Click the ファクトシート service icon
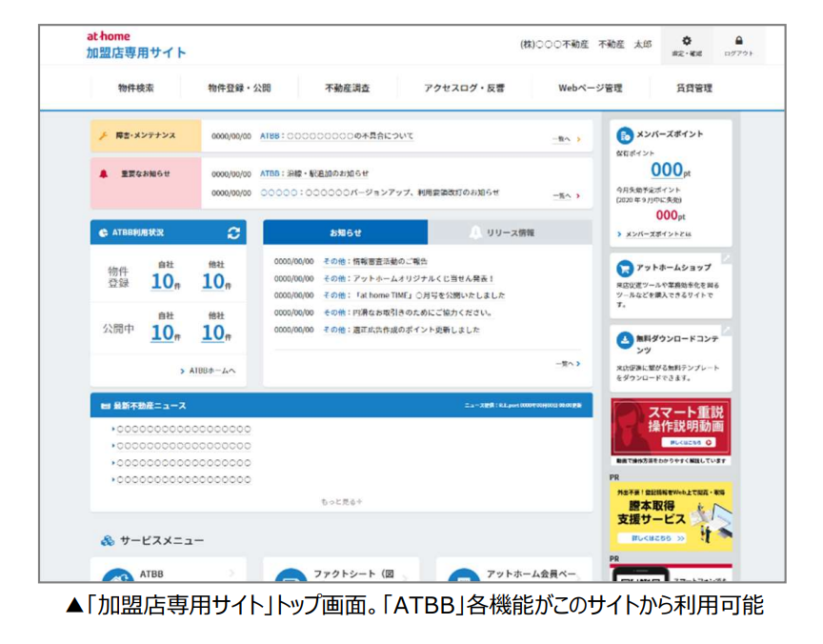Image resolution: width=823 pixels, height=644 pixels. 291,575
